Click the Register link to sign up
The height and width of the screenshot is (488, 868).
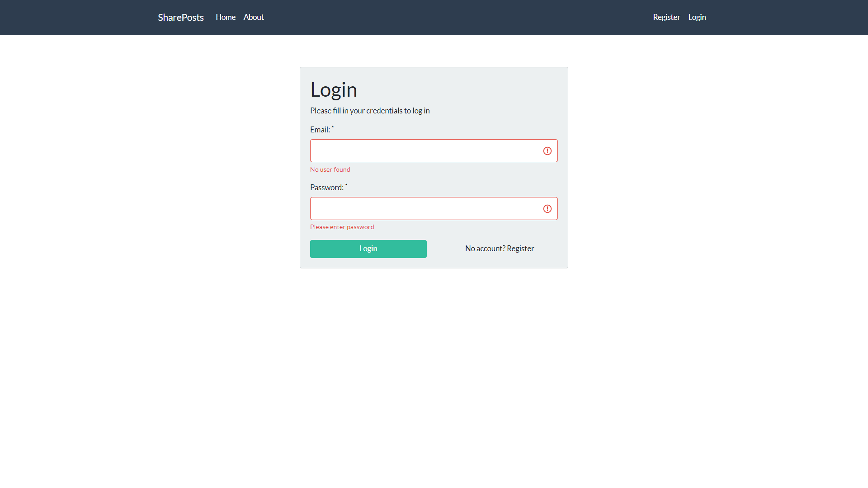pyautogui.click(x=666, y=17)
